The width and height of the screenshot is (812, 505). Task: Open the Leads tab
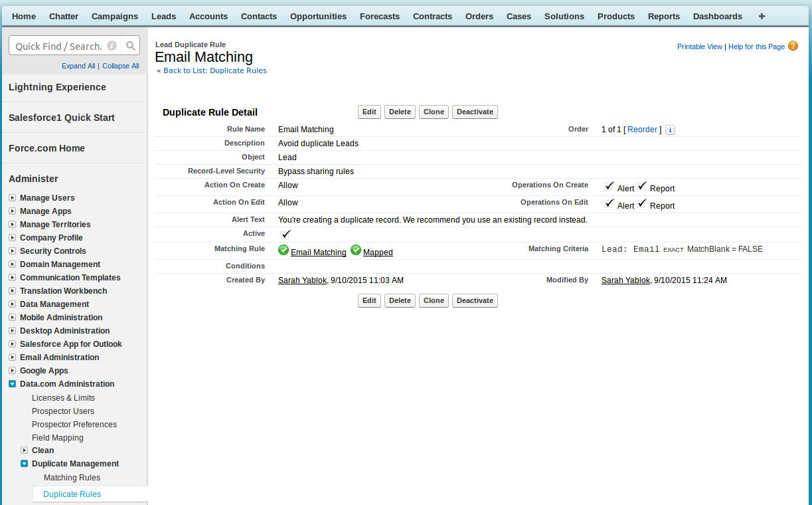coord(163,16)
